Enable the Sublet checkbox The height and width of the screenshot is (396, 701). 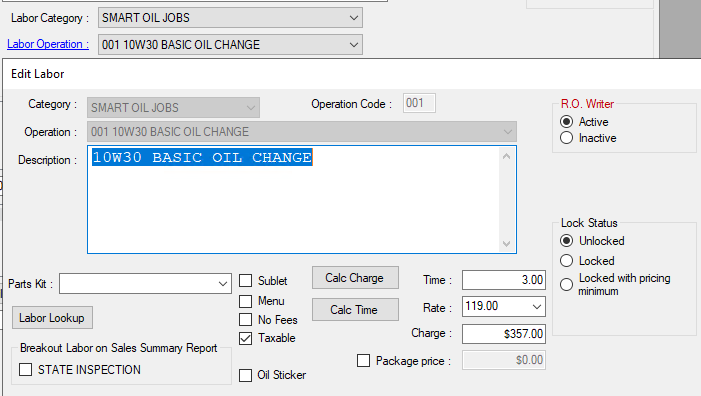[245, 281]
